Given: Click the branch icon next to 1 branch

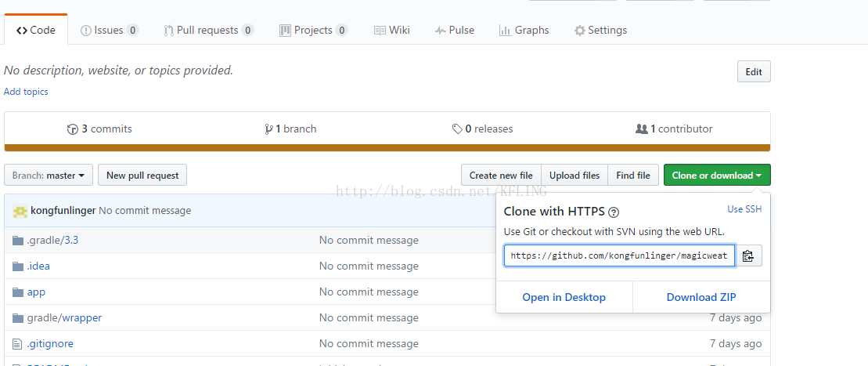Looking at the screenshot, I should tap(268, 129).
